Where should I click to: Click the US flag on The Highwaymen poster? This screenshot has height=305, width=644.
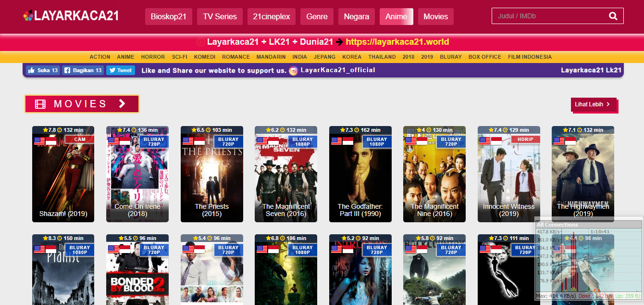[558, 141]
